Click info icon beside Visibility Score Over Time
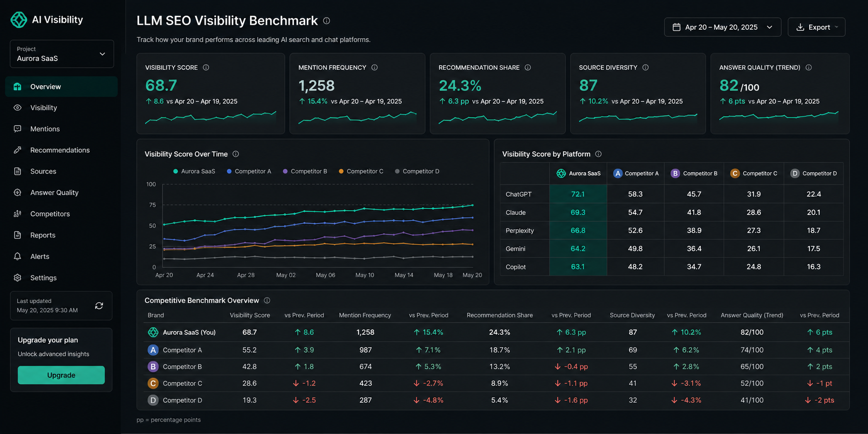 coord(236,154)
